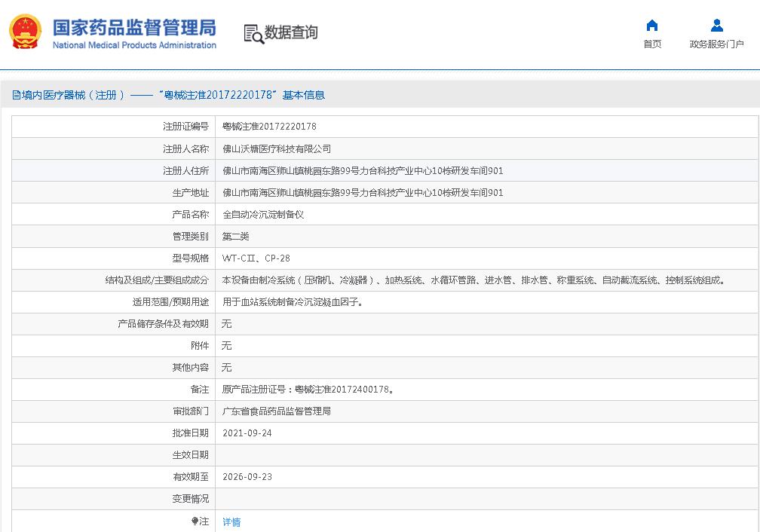The width and height of the screenshot is (760, 532).
Task: Select registrant name 佛山沃塘医疗科技有限公司
Action: point(277,149)
